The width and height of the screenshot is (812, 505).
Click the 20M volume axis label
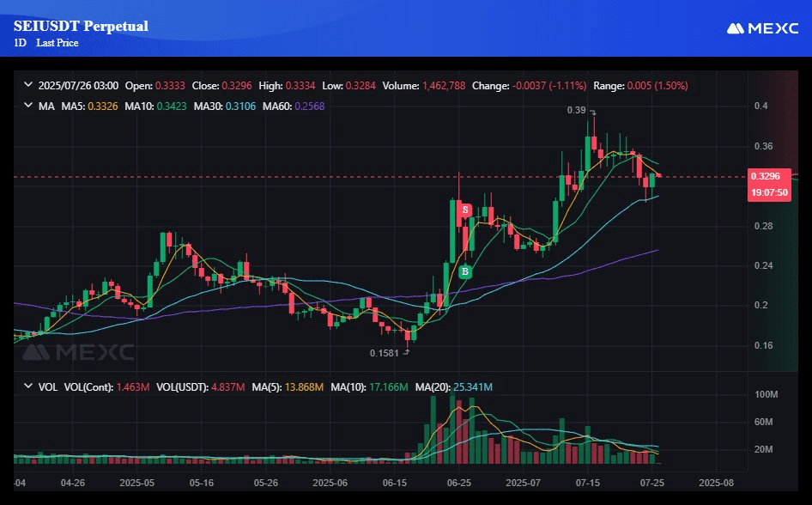(763, 449)
